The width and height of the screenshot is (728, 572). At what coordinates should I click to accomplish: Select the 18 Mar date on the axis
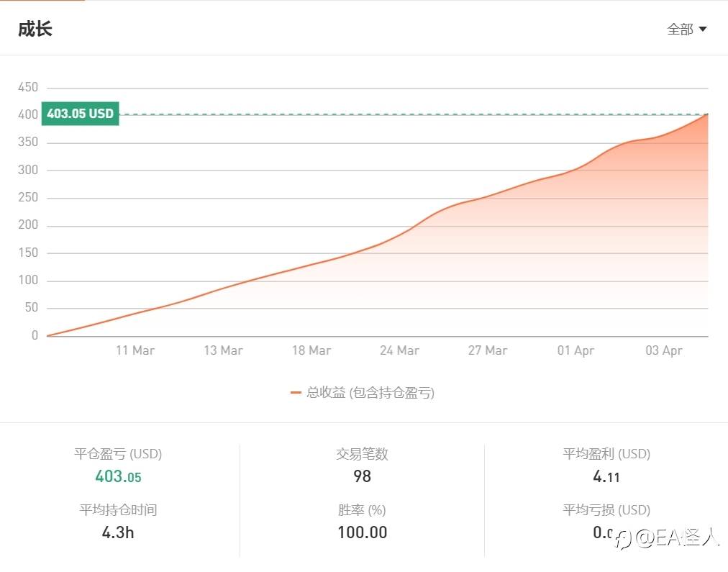pos(311,350)
